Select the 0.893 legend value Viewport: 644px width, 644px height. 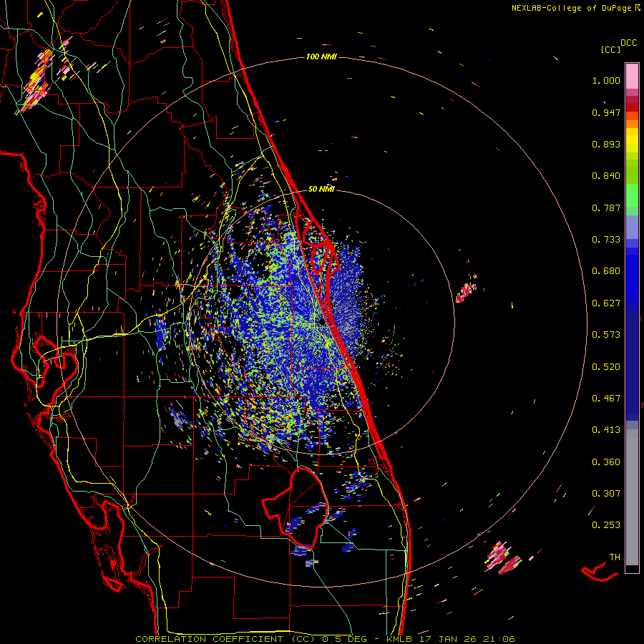click(606, 144)
